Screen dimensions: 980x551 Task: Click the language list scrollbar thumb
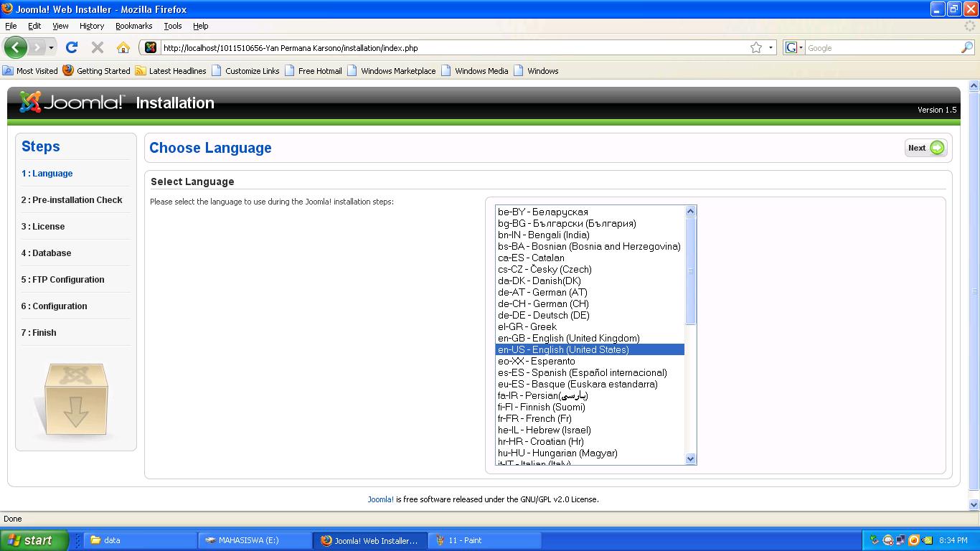click(690, 270)
